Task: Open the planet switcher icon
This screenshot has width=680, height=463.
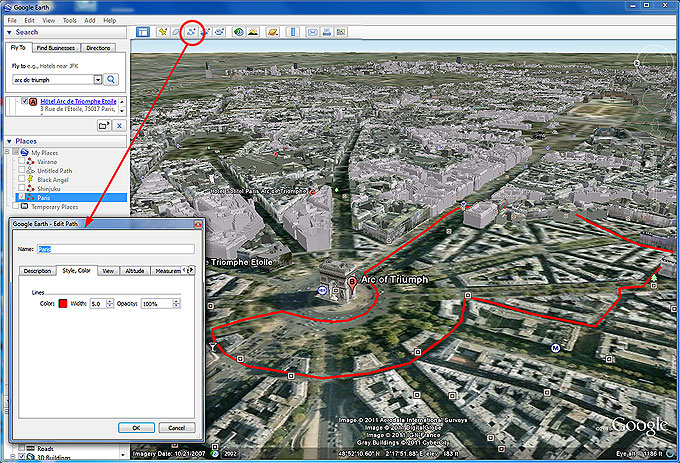Action: tap(273, 32)
